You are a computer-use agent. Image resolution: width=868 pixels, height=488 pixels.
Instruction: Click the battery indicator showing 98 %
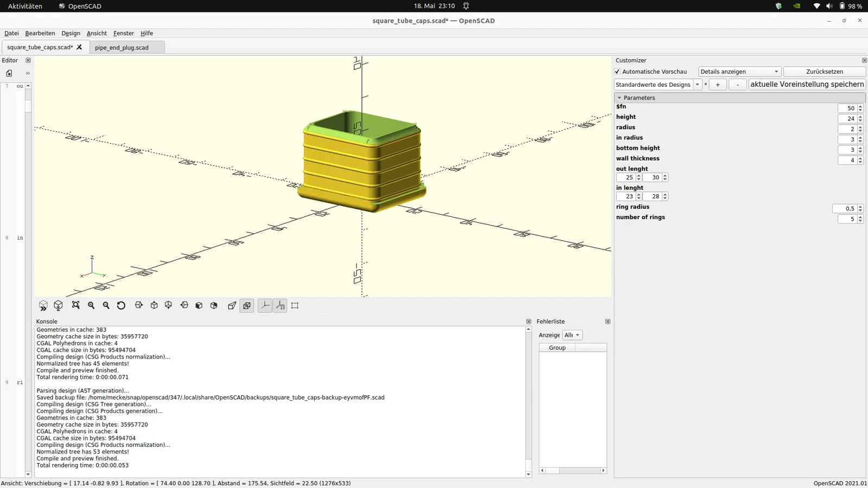coord(850,6)
